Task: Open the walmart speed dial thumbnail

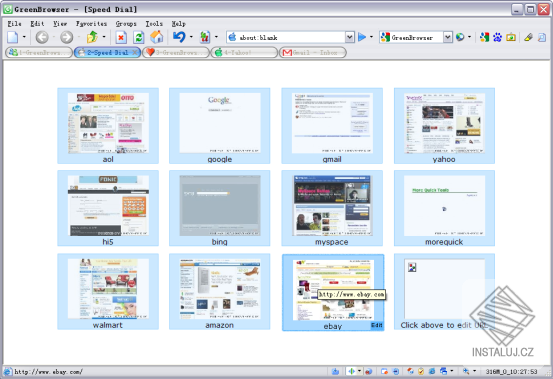Action: tap(108, 289)
